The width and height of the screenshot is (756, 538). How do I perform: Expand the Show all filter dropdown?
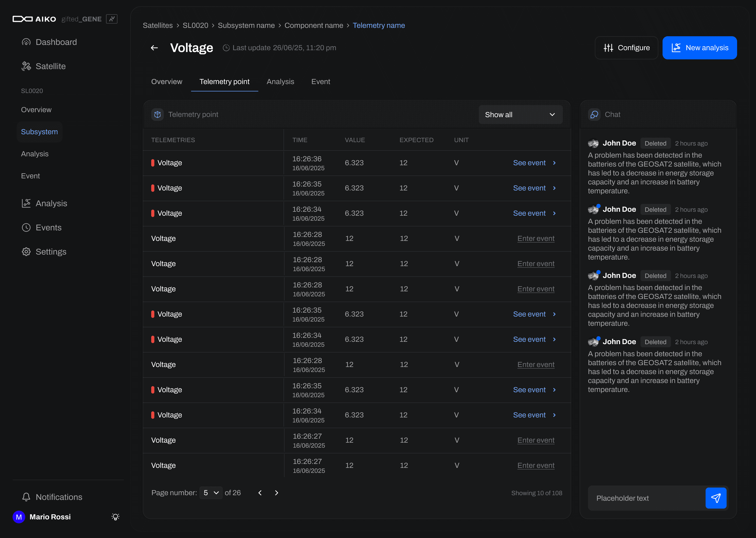[x=520, y=115]
